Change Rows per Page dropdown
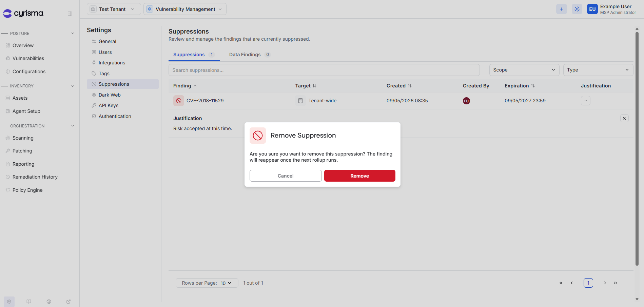644x307 pixels. point(207,283)
